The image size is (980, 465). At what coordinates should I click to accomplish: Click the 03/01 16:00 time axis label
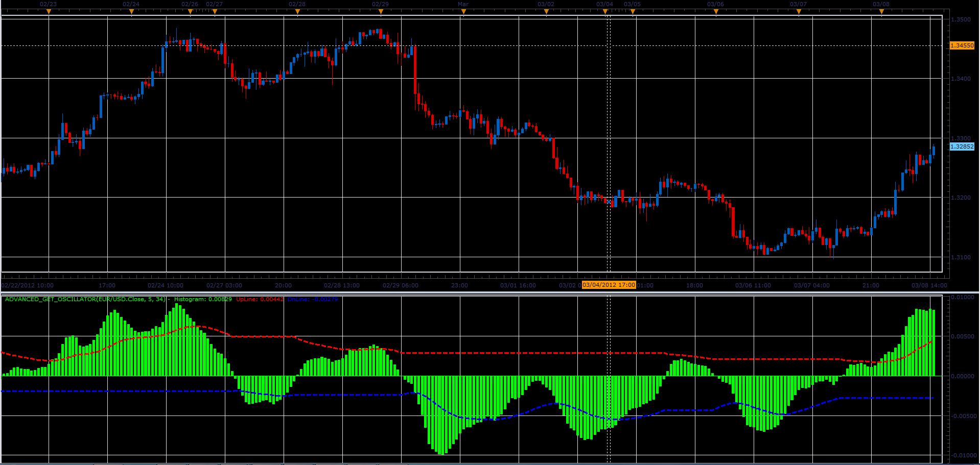point(518,285)
